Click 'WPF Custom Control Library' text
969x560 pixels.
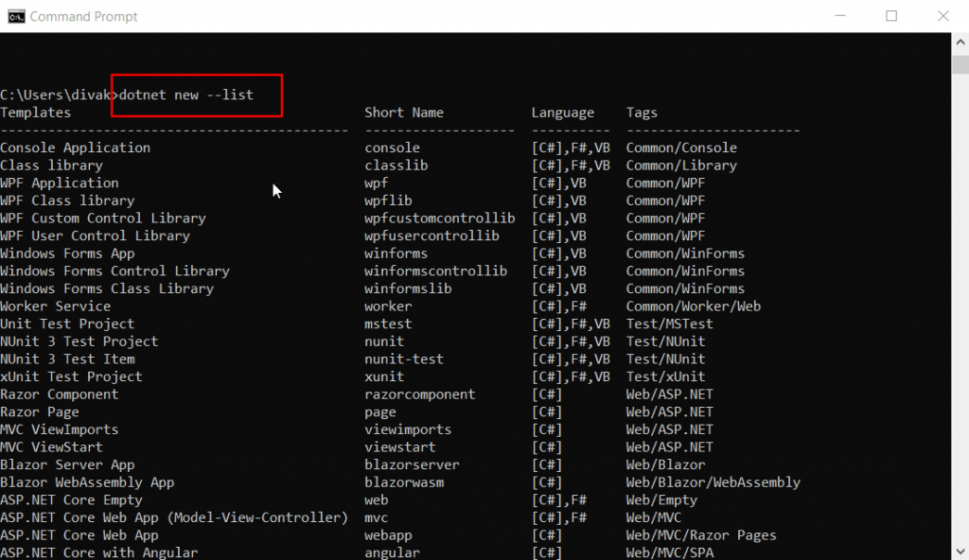pyautogui.click(x=102, y=219)
